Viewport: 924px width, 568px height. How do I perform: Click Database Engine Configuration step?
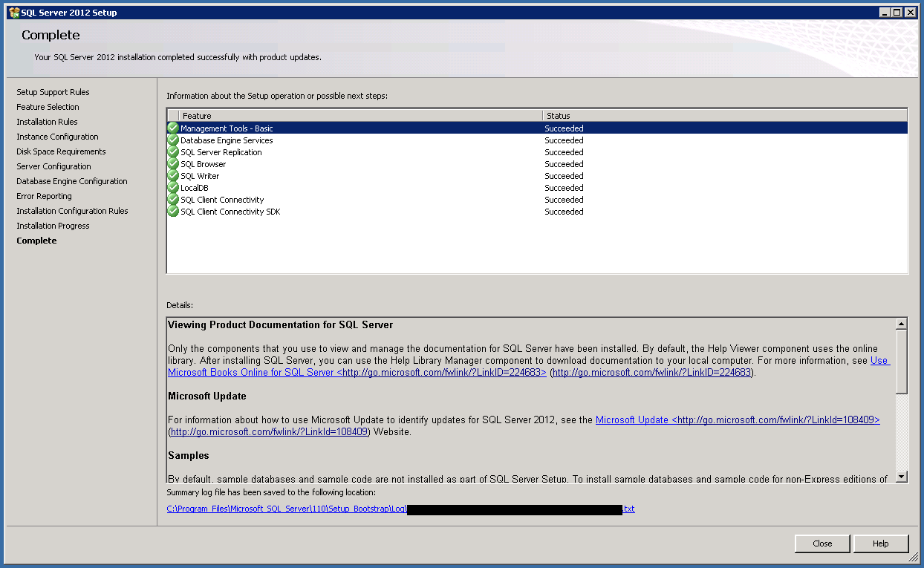[72, 181]
